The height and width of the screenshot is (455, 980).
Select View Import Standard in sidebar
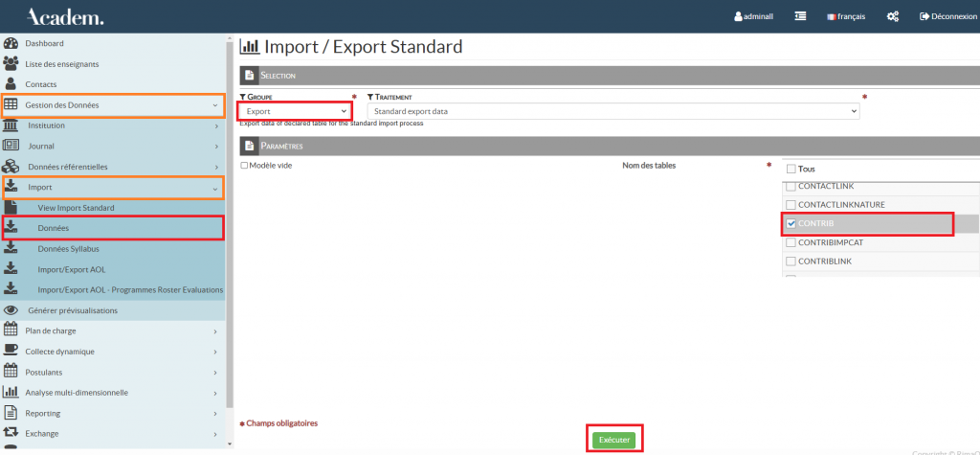76,207
